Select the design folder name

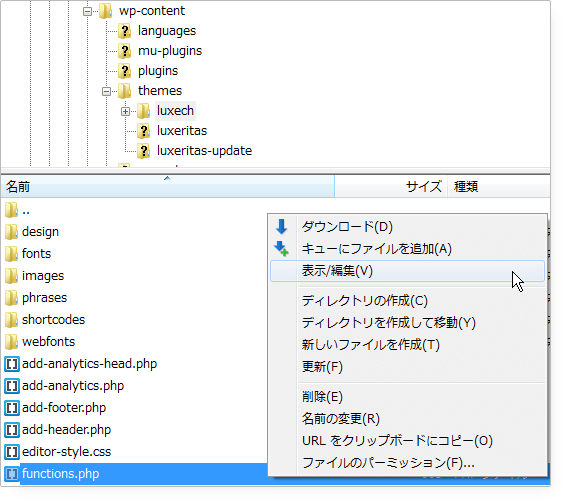click(x=40, y=232)
